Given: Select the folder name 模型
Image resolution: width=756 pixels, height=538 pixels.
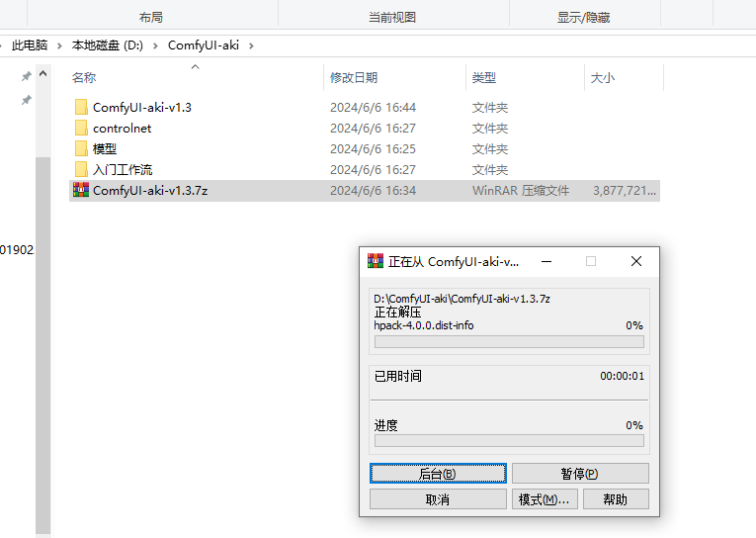Looking at the screenshot, I should pyautogui.click(x=105, y=148).
